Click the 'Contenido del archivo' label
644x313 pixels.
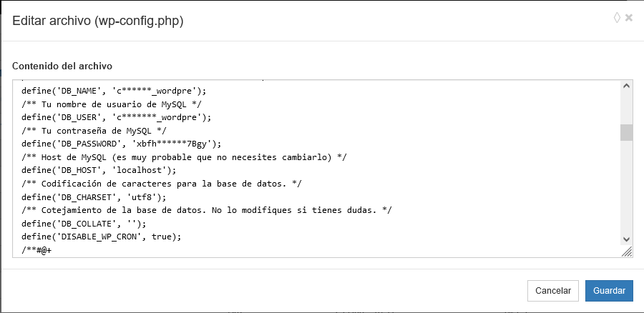pos(62,66)
